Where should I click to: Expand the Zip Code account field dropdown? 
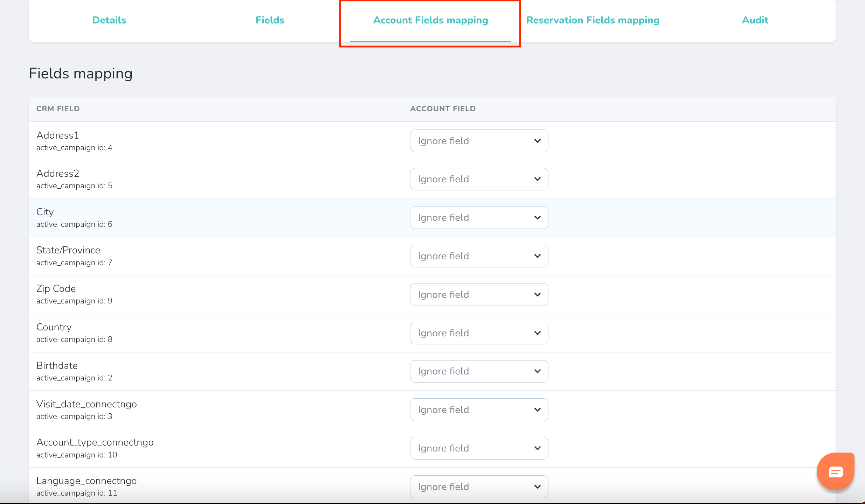[x=479, y=295]
